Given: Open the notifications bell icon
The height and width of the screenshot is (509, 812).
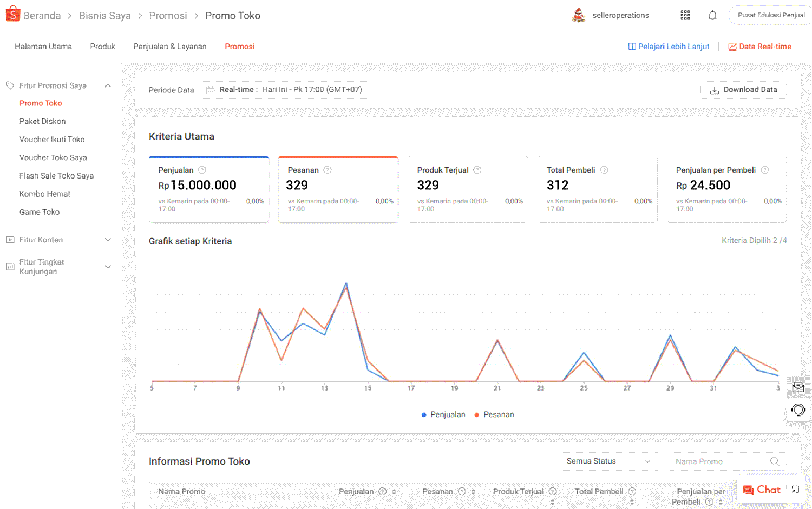Looking at the screenshot, I should click(712, 15).
